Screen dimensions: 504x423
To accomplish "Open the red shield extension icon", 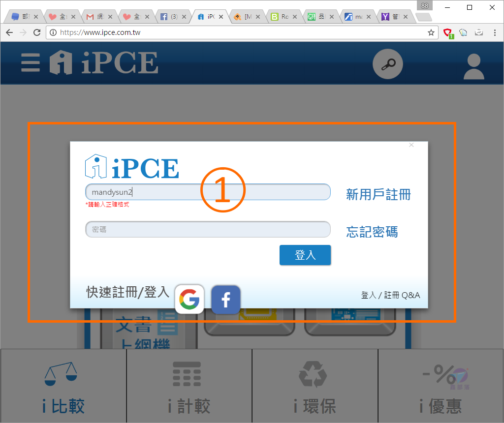I will (x=448, y=33).
